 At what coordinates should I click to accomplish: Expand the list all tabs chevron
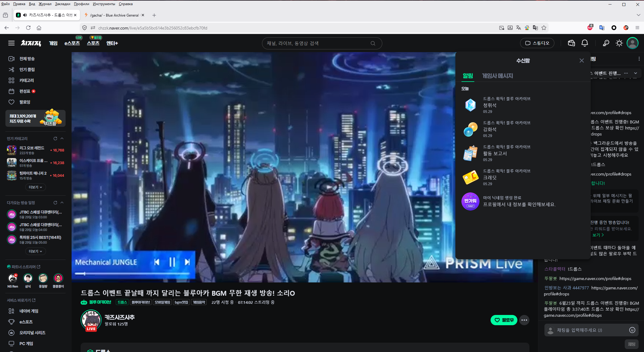[x=638, y=15]
